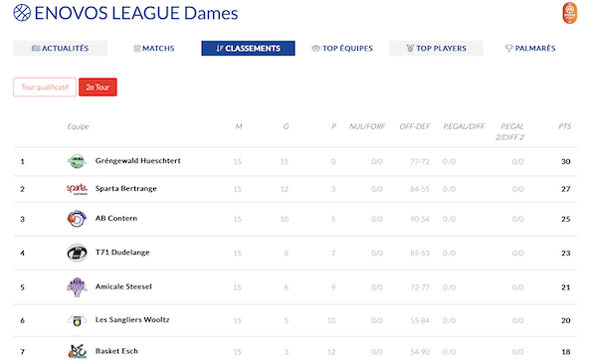The width and height of the screenshot is (597, 364).
Task: Open Amicale Steesel team name
Action: [x=123, y=286]
